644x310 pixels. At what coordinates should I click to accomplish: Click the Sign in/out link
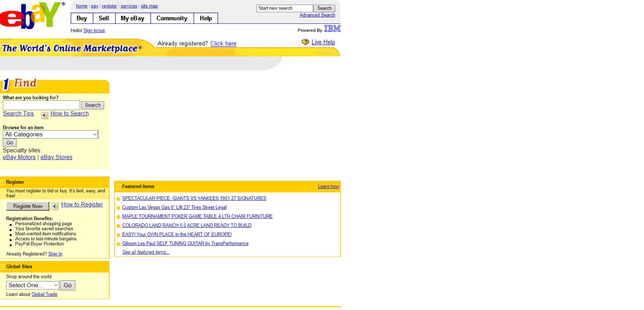(94, 31)
